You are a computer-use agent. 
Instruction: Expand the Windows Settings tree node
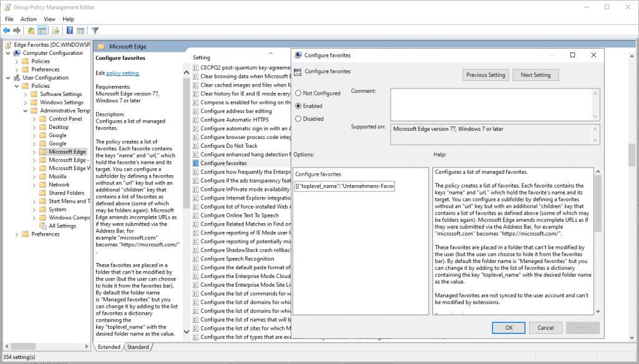point(26,102)
